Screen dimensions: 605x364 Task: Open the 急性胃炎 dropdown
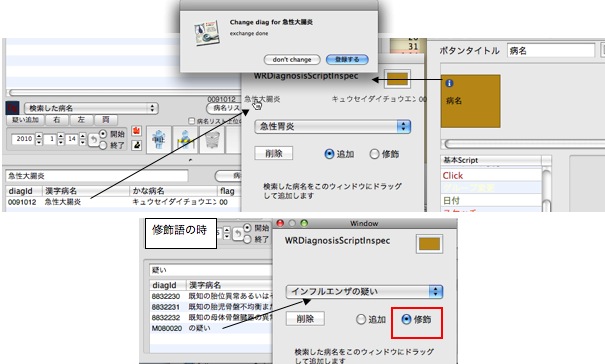click(x=333, y=127)
